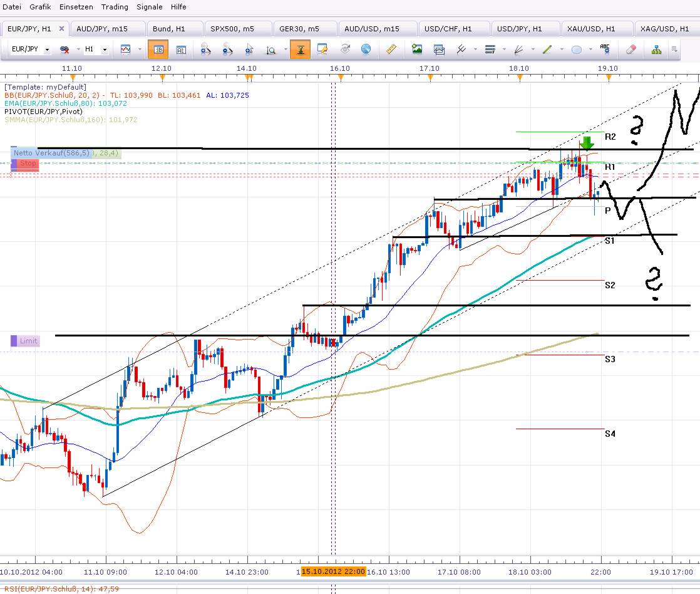Image resolution: width=700 pixels, height=594 pixels.
Task: Select the ellipse shape tool
Action: coord(576,49)
